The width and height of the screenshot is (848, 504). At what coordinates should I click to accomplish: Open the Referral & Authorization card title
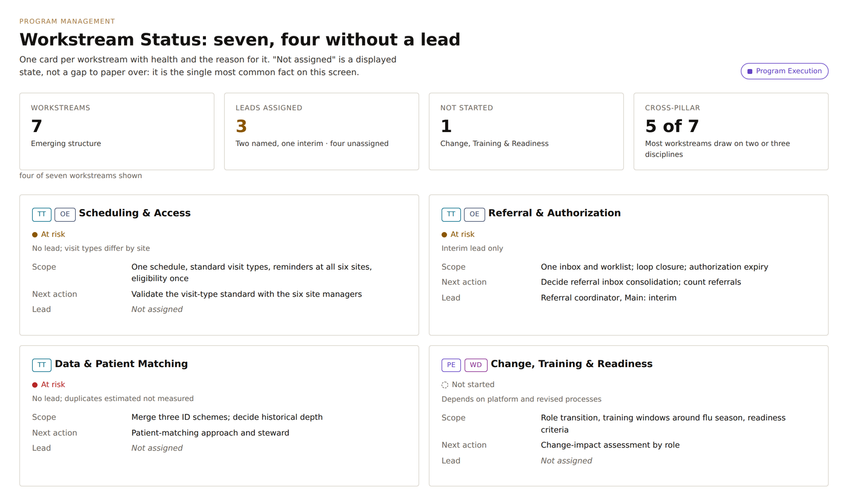(x=554, y=213)
